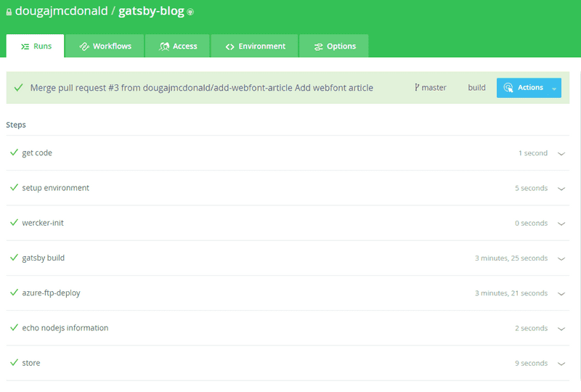Image resolution: width=581 pixels, height=392 pixels.
Task: Click the green check icon of the merge run
Action: coord(19,88)
